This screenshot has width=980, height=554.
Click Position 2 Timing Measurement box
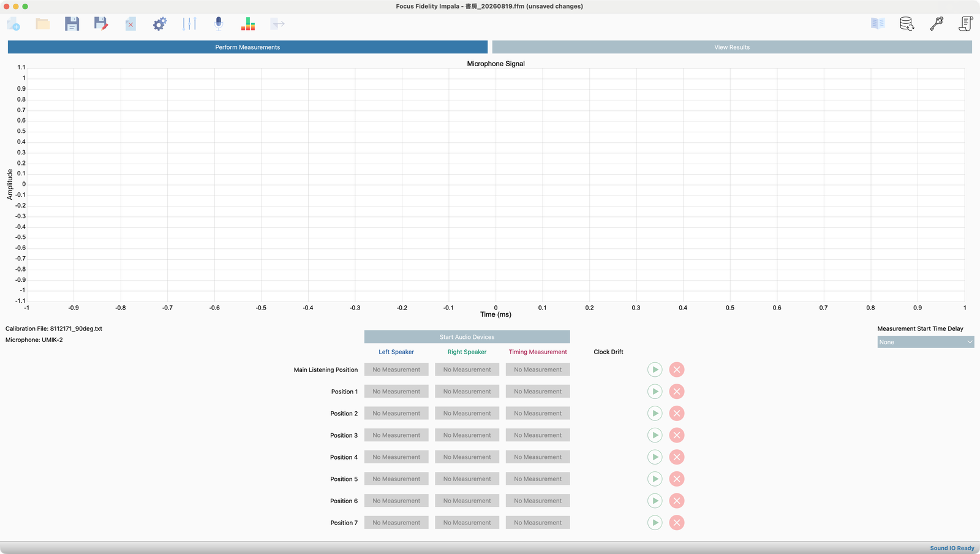pos(538,414)
